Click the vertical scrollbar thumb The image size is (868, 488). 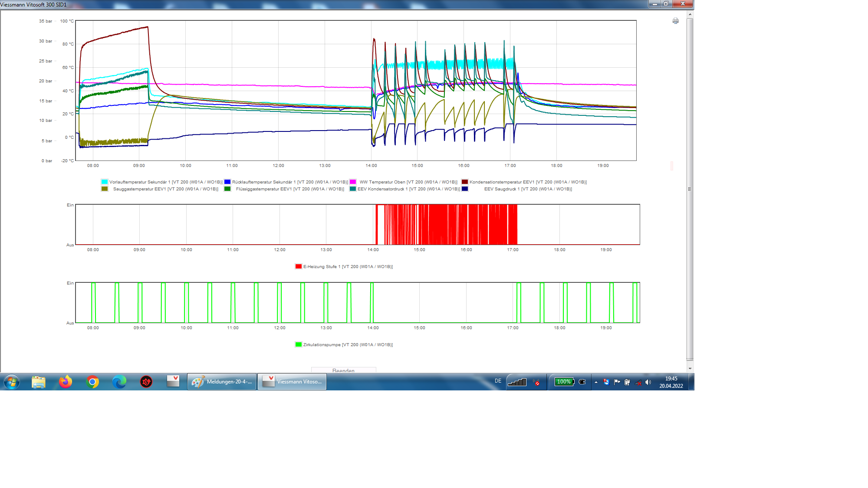[690, 189]
